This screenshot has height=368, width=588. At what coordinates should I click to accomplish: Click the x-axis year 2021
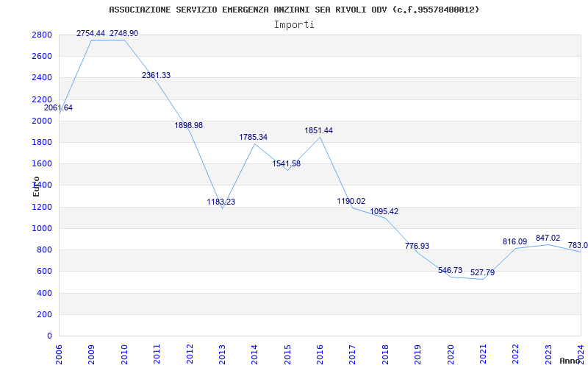[x=483, y=354]
